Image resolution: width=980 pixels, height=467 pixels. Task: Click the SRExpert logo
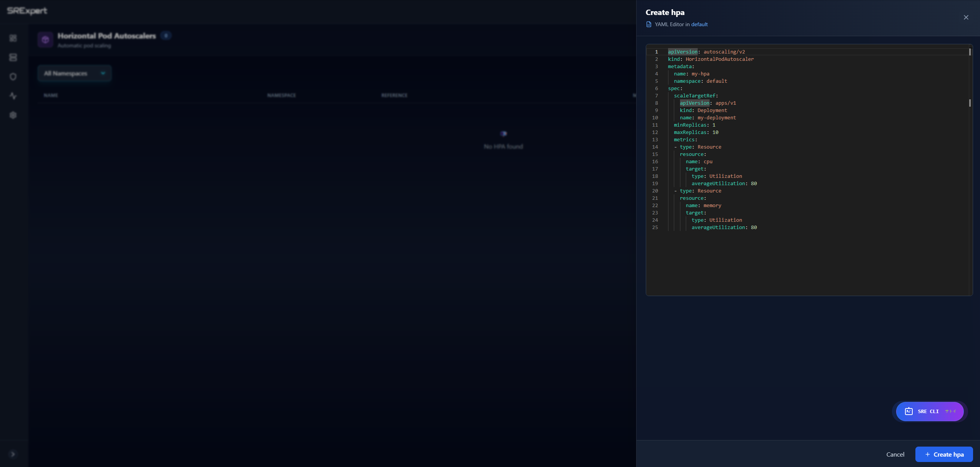27,11
